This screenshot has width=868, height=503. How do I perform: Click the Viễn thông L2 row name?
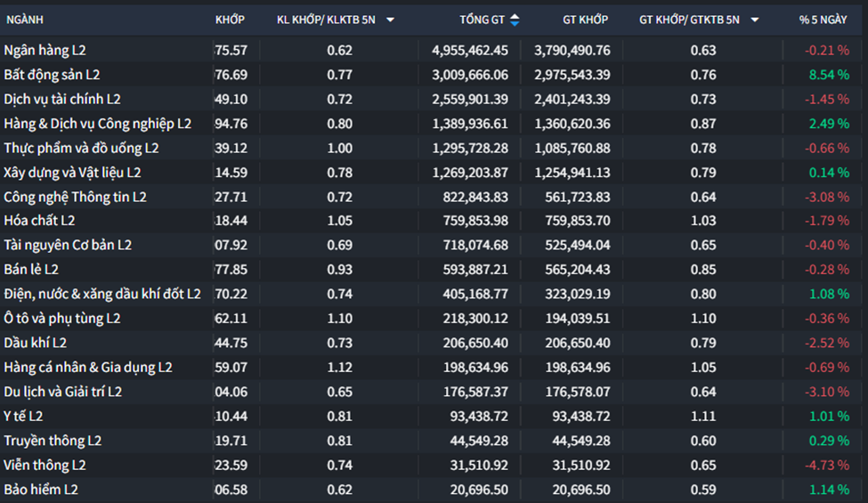point(45,465)
